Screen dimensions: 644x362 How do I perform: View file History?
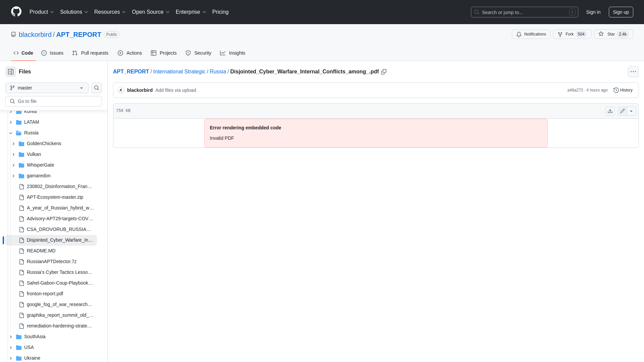[x=623, y=90]
